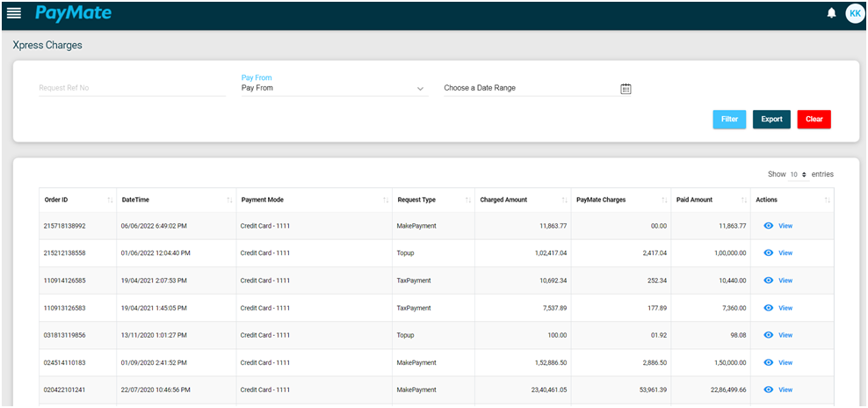868x408 pixels.
Task: Sort table by Payment Mode arrows
Action: (x=386, y=200)
